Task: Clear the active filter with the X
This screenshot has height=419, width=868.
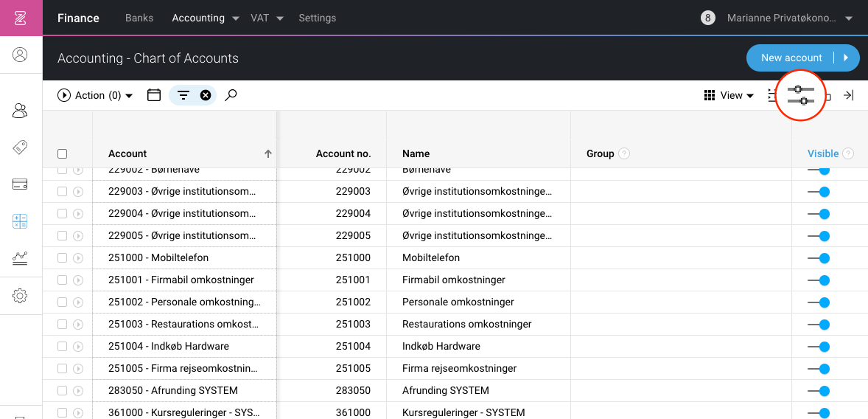Action: click(x=206, y=95)
